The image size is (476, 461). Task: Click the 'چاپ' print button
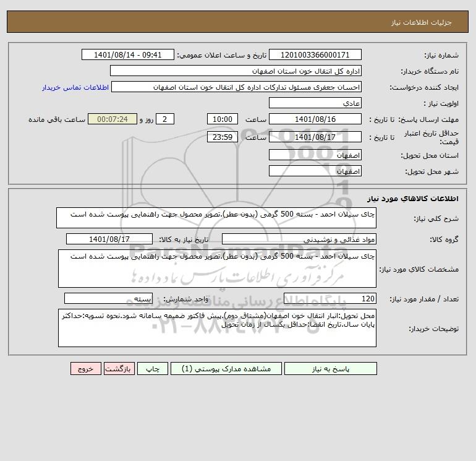coord(153,369)
